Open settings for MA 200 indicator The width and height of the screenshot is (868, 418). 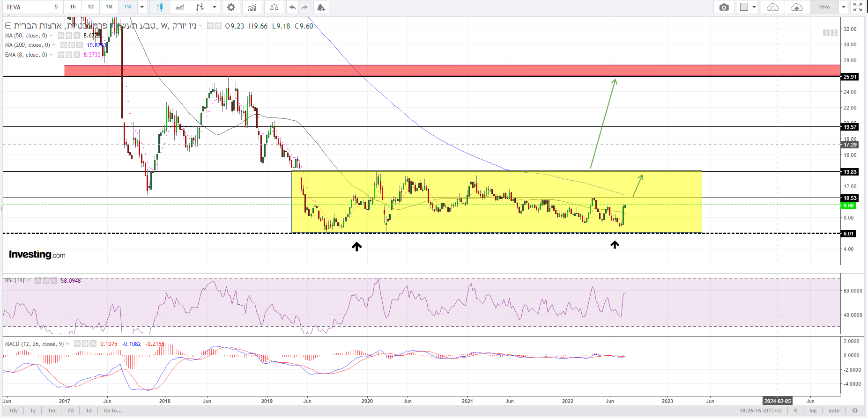point(72,45)
